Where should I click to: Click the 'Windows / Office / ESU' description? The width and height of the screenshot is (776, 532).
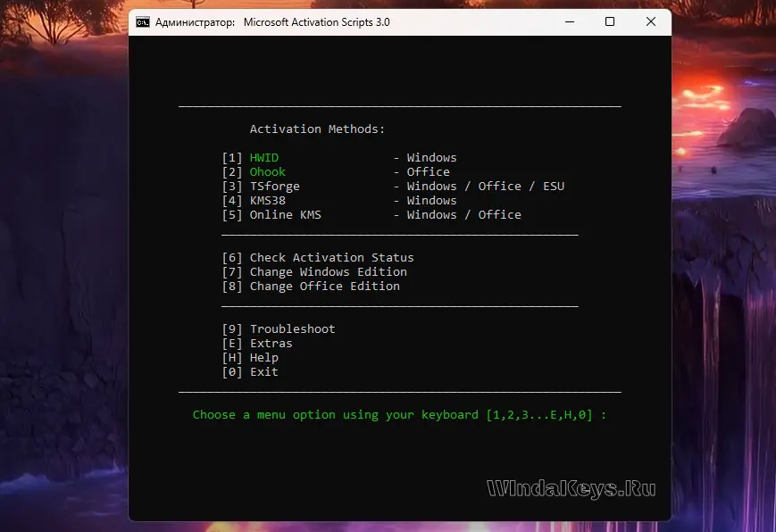tap(486, 187)
